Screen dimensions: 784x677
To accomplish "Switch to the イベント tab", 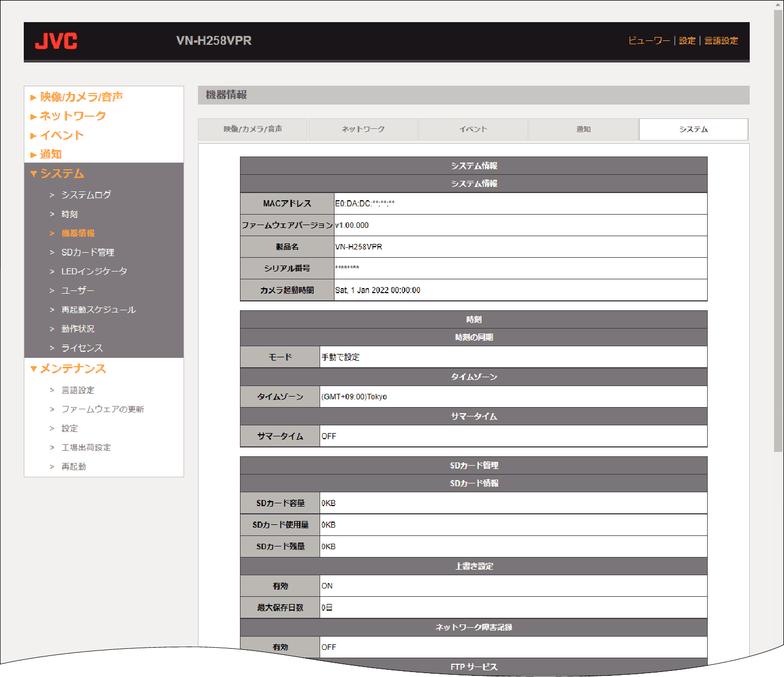I will [473, 129].
